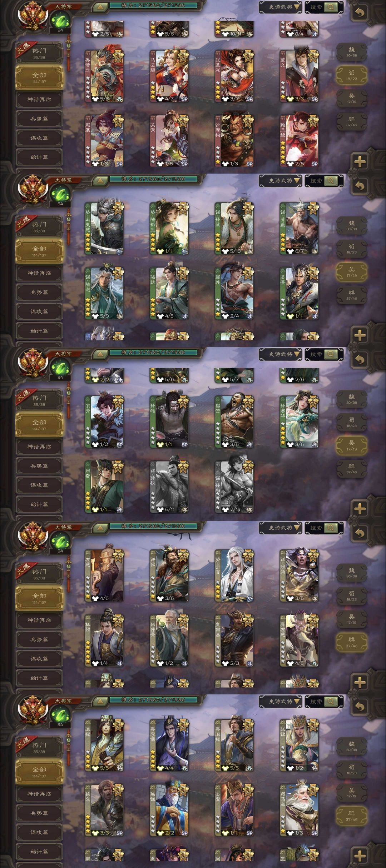386x868 pixels.
Task: Click the 将力 progress bar above 左慈
Action: click(153, 526)
